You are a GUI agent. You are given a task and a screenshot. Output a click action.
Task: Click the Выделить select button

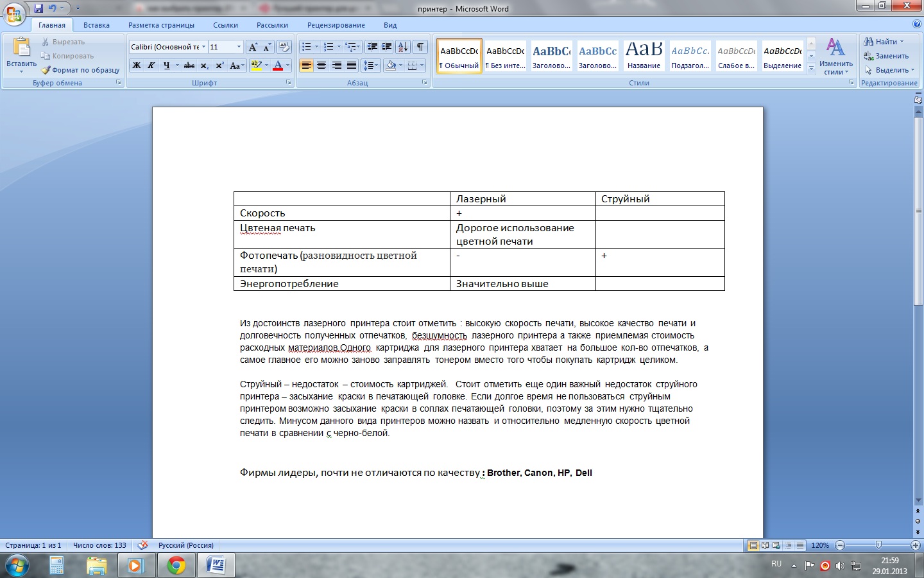(889, 70)
